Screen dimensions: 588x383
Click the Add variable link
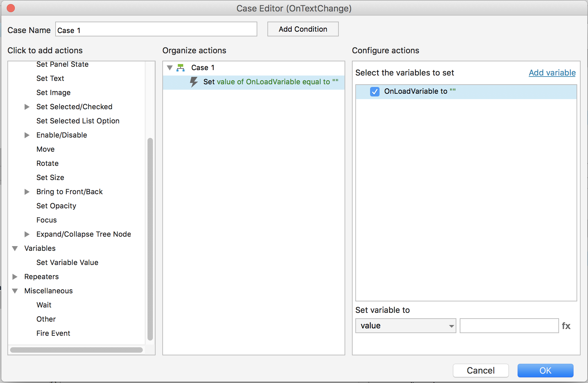[552, 73]
